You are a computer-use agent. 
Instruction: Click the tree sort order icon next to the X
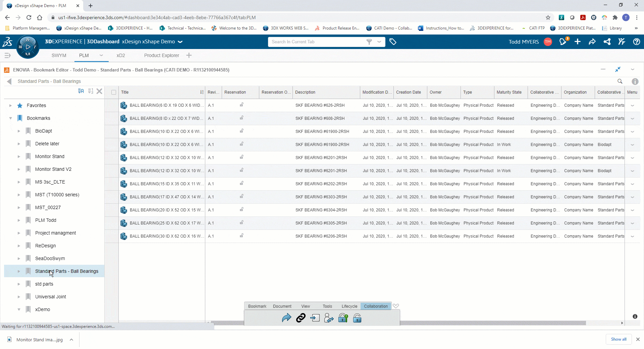[x=91, y=91]
